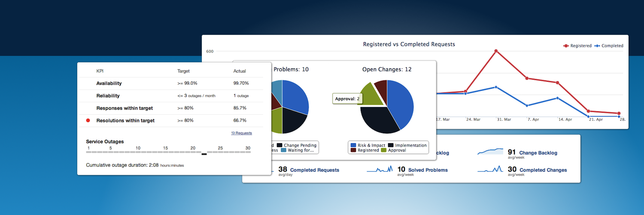Toggle the blue Completed series in line chart legend
Screen dimensions: 644x215
[609, 46]
